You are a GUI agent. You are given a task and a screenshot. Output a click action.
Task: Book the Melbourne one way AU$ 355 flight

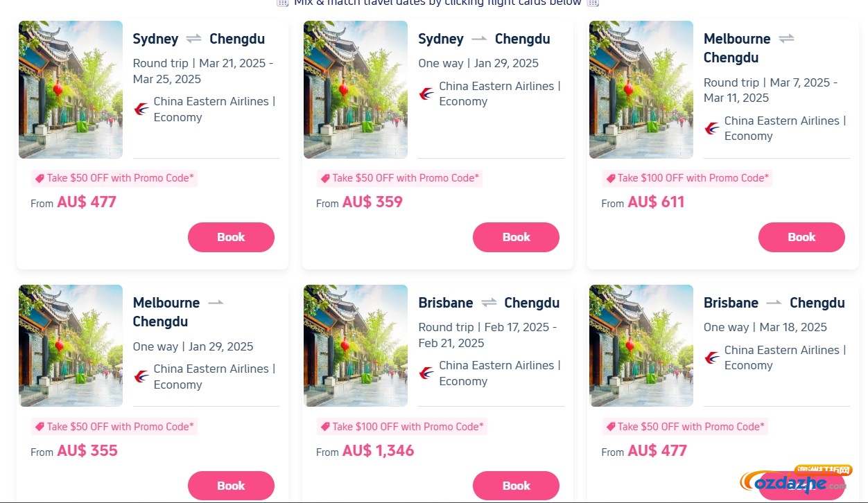(231, 486)
